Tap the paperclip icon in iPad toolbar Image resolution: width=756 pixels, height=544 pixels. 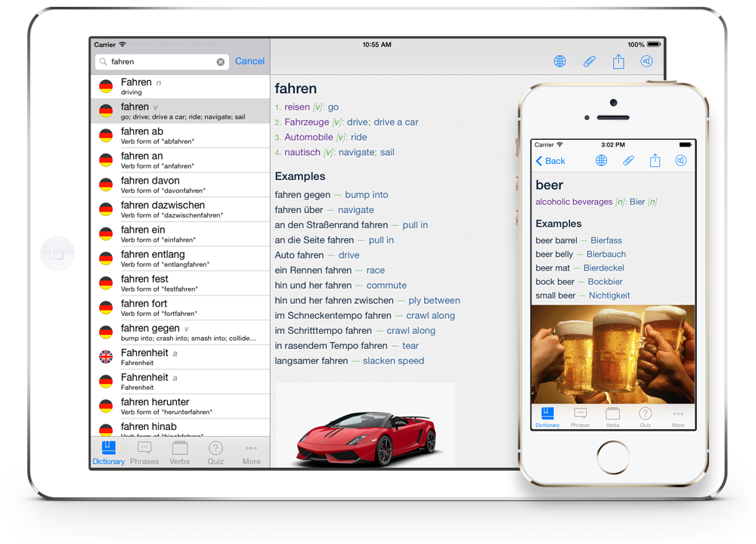coord(589,61)
